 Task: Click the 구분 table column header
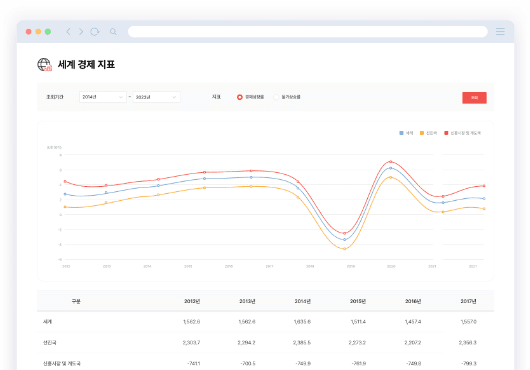[x=76, y=301]
